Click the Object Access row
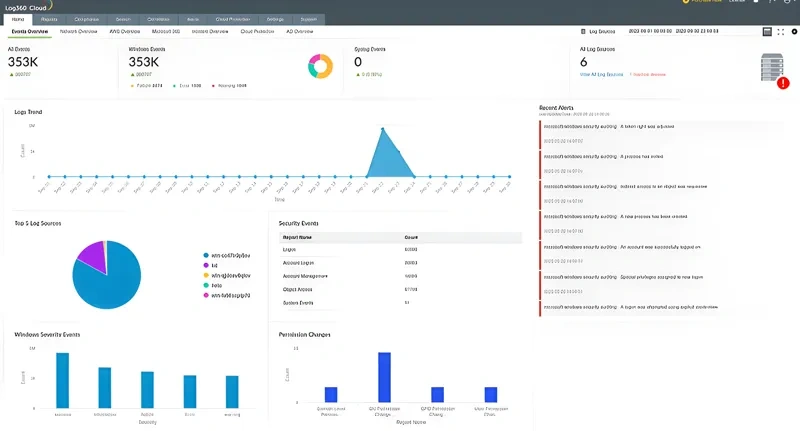 coord(401,289)
